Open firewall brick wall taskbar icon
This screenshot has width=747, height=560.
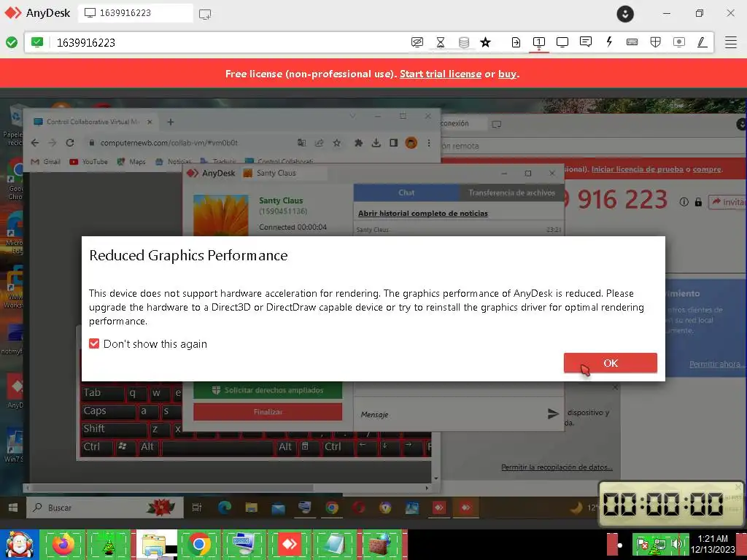379,544
